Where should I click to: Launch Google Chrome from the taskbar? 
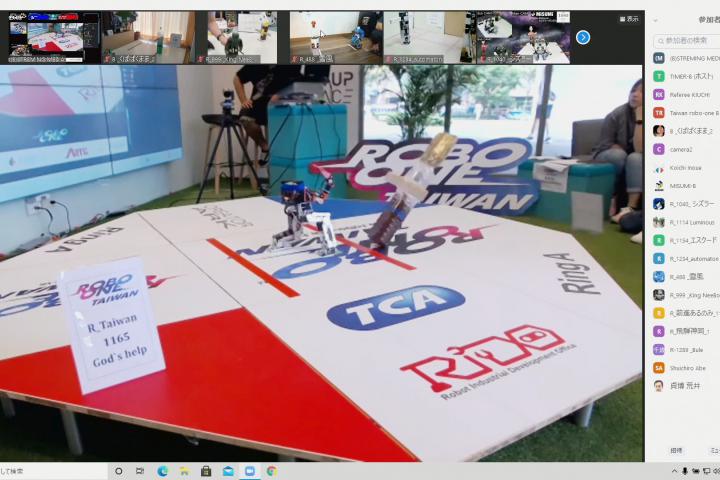(271, 471)
